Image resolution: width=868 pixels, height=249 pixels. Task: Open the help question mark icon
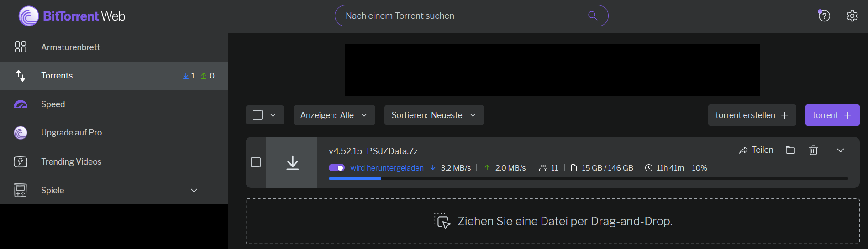point(824,16)
